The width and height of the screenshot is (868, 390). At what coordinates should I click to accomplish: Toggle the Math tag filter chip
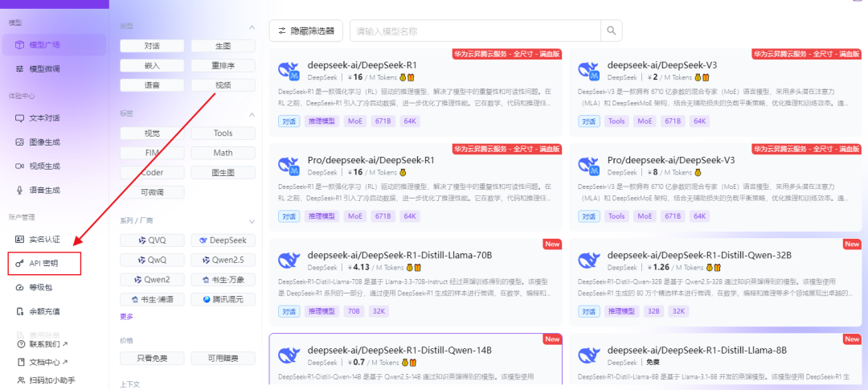click(223, 152)
